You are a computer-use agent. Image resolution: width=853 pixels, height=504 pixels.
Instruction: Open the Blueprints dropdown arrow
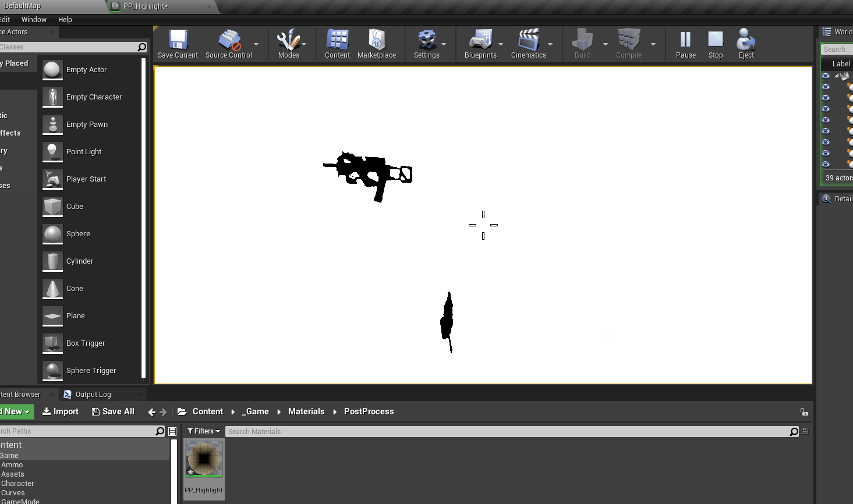(x=501, y=44)
